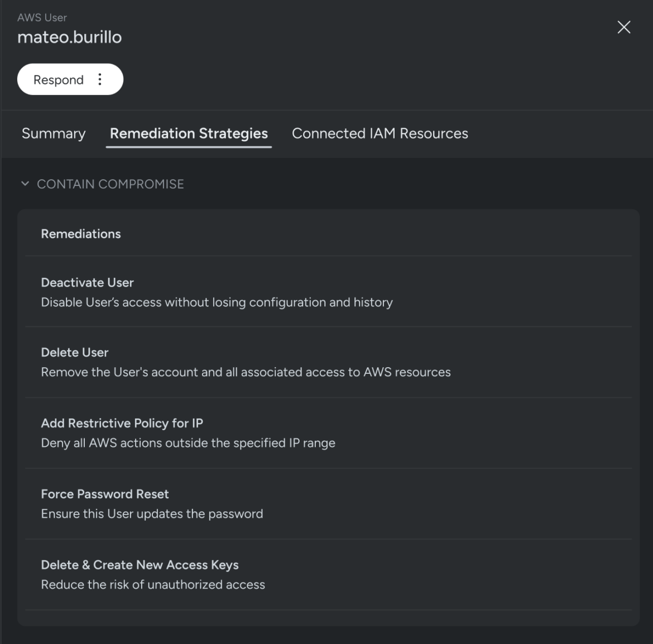Switch to the Summary tab

click(53, 133)
